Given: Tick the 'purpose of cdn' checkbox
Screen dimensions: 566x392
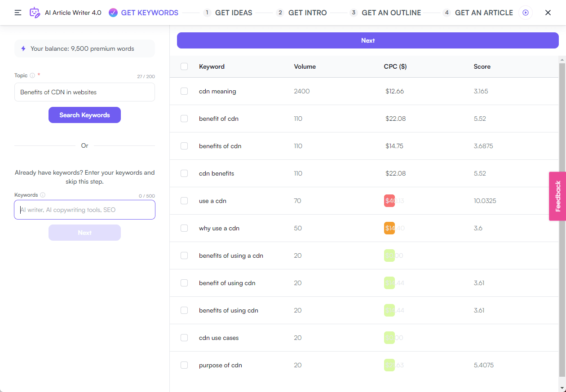Looking at the screenshot, I should coord(184,365).
